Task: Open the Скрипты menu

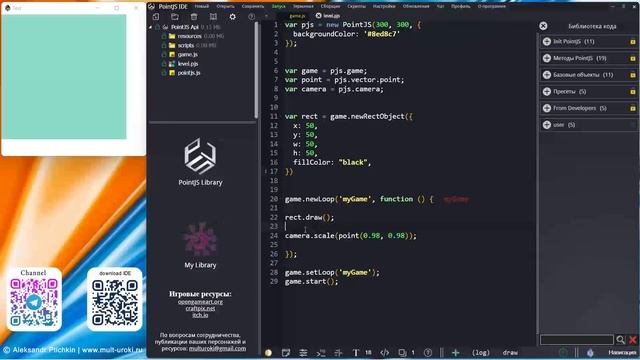Action: point(356,6)
